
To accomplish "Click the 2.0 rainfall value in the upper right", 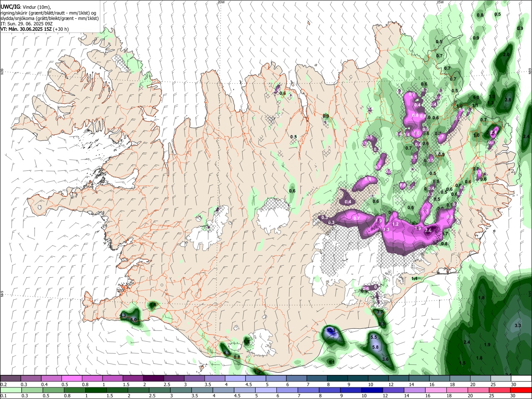I will tap(506, 54).
